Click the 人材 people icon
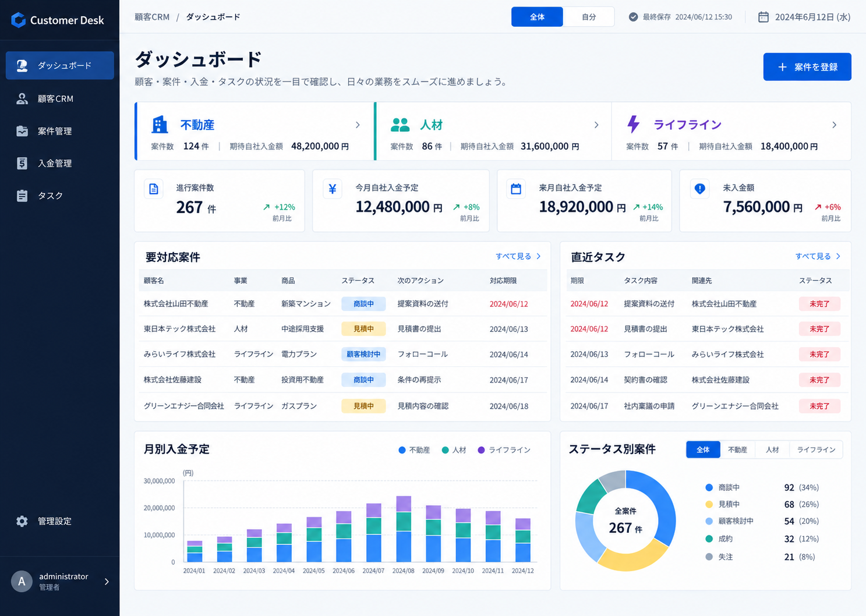The image size is (866, 616). point(400,125)
